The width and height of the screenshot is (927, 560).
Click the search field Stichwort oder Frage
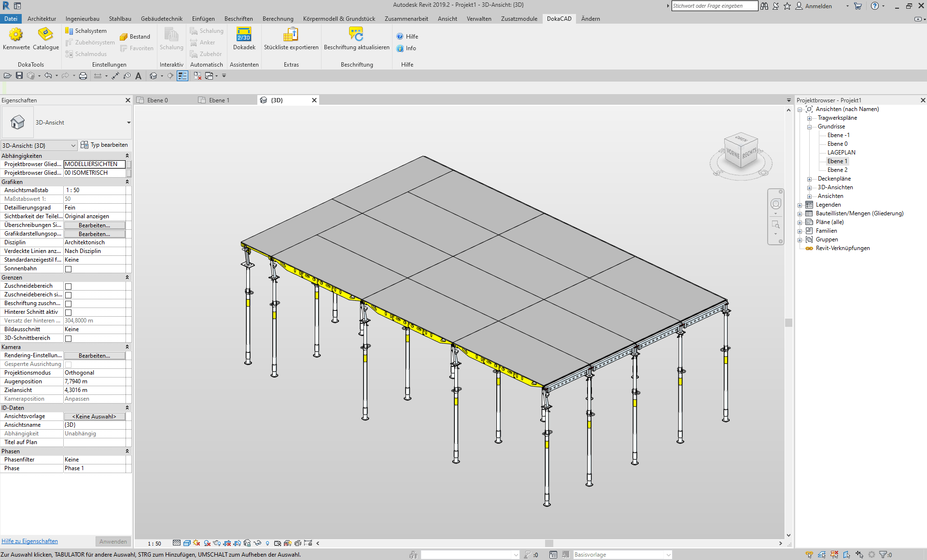click(714, 6)
